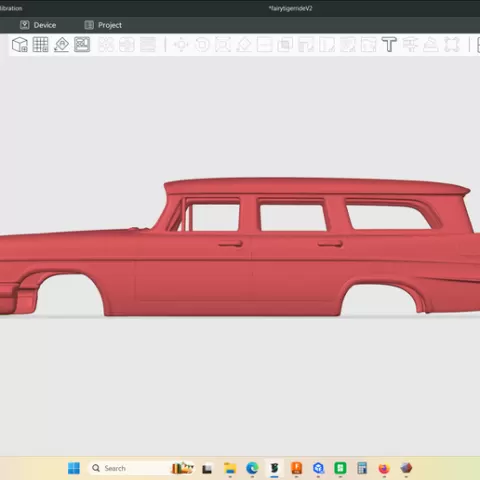Open the Project tab

point(103,25)
